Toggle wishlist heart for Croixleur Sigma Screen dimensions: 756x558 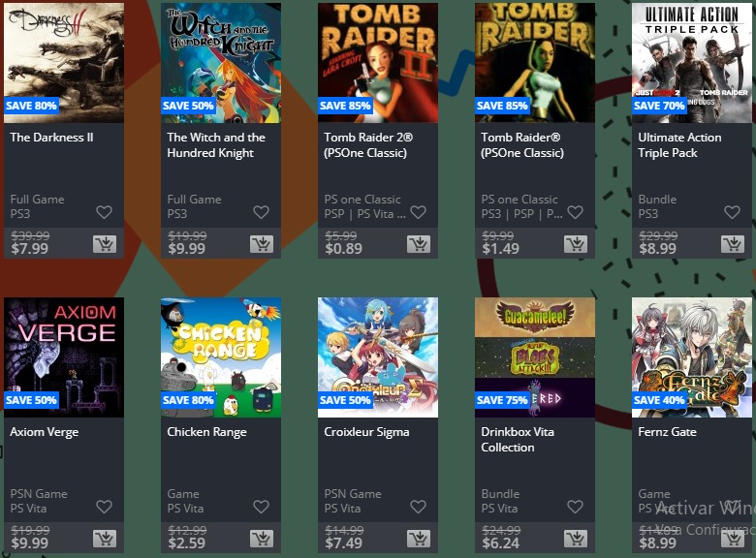click(x=418, y=507)
